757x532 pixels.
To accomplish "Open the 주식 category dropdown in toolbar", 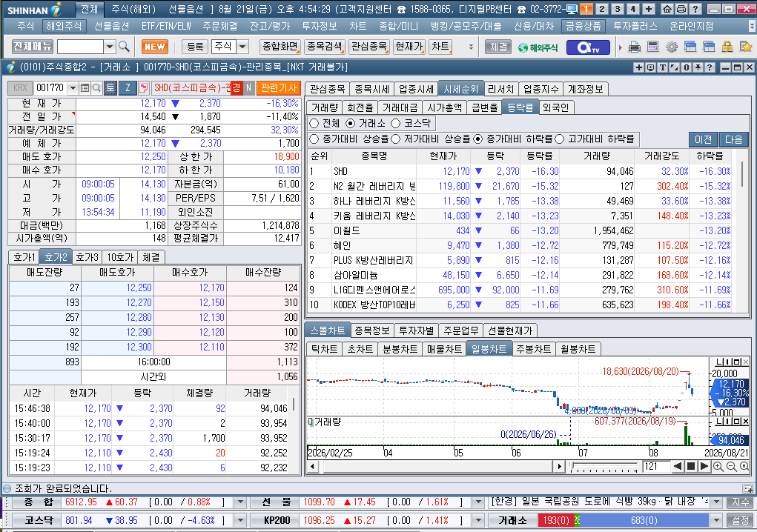I will pyautogui.click(x=242, y=47).
